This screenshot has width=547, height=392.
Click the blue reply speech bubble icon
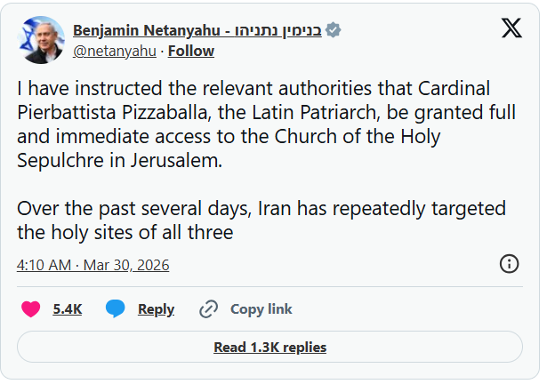click(115, 309)
